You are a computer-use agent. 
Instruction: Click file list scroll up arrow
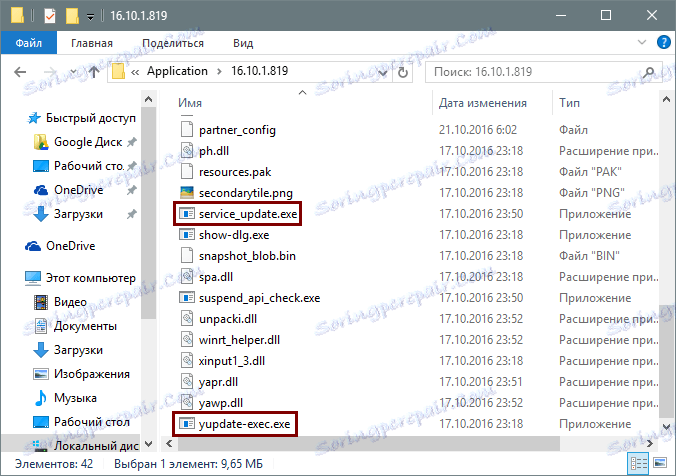[667, 100]
